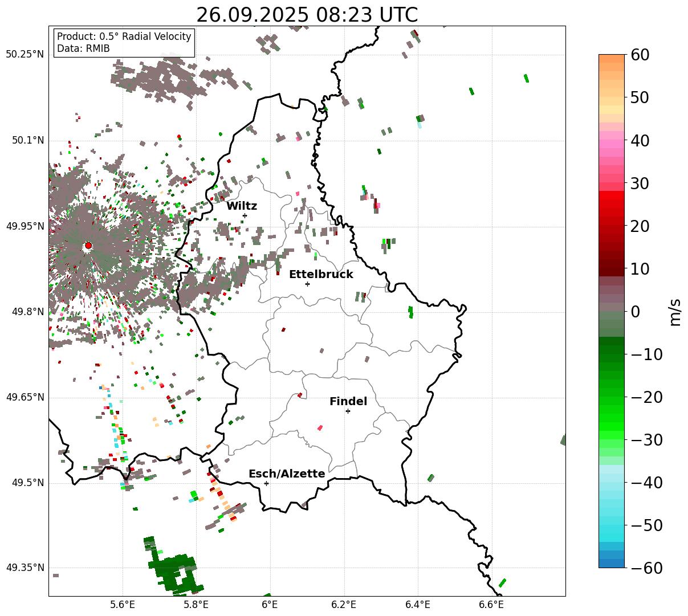This screenshot has width=688, height=616.
Task: Click the Esch/Alzette city label
Action: point(287,474)
